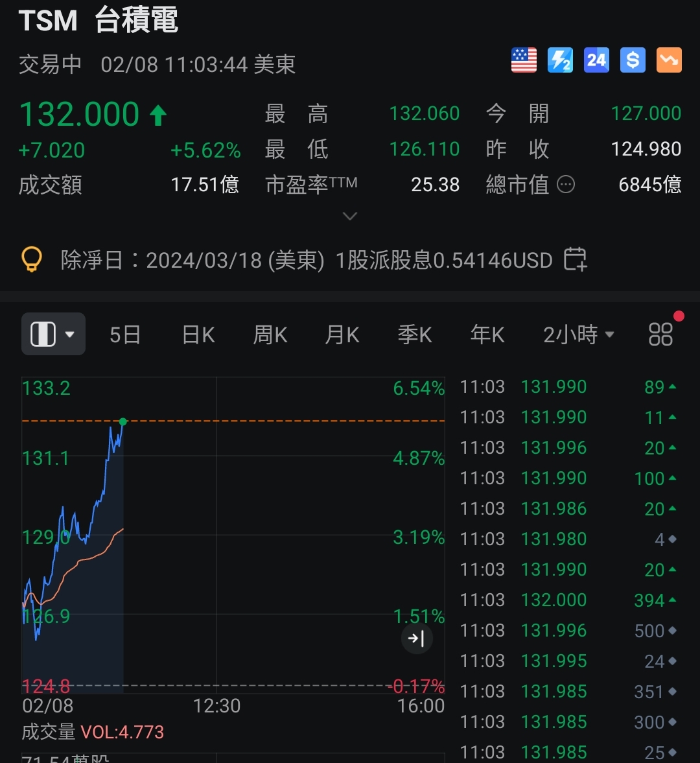Tap the intraday price chart area
The width and height of the screenshot is (700, 763).
233,535
